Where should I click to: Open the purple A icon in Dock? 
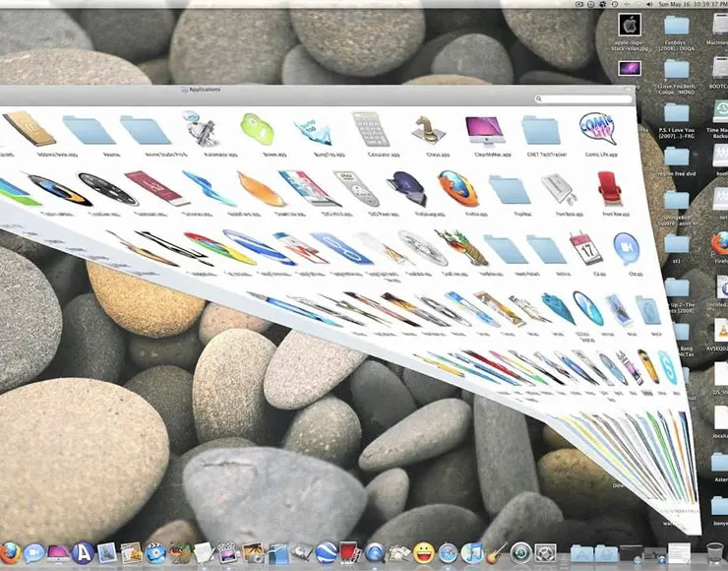point(83,553)
